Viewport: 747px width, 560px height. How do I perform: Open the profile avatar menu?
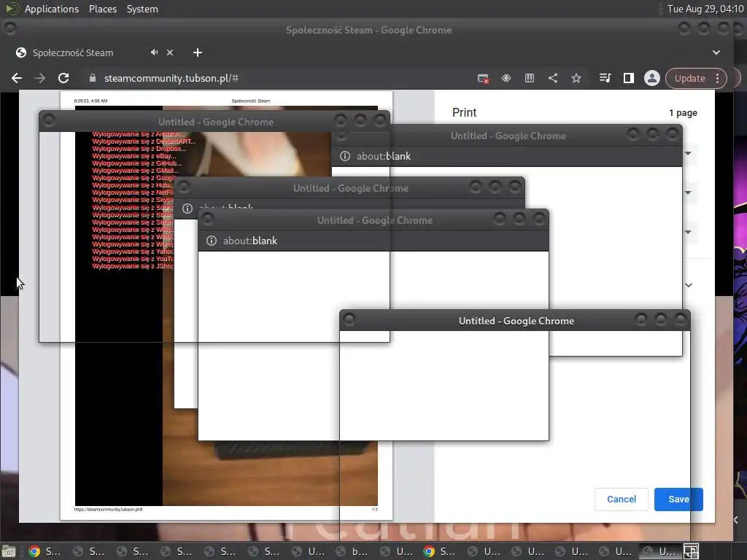click(651, 78)
